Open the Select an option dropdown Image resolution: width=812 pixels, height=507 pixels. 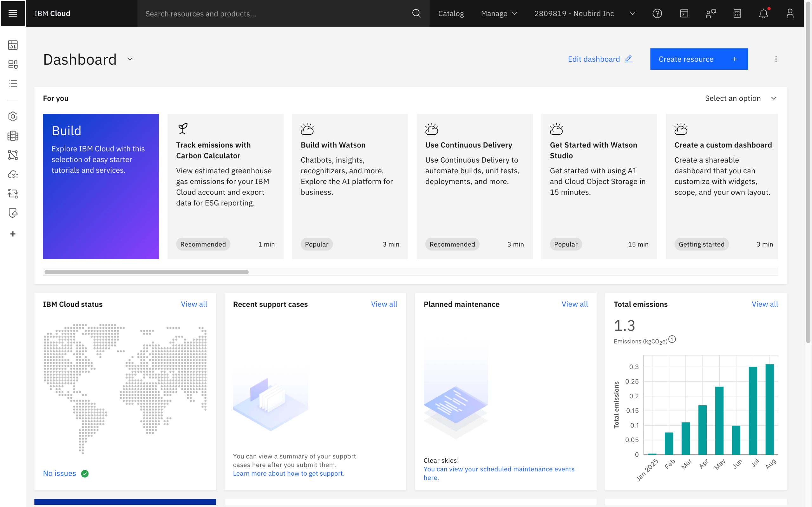(x=741, y=98)
